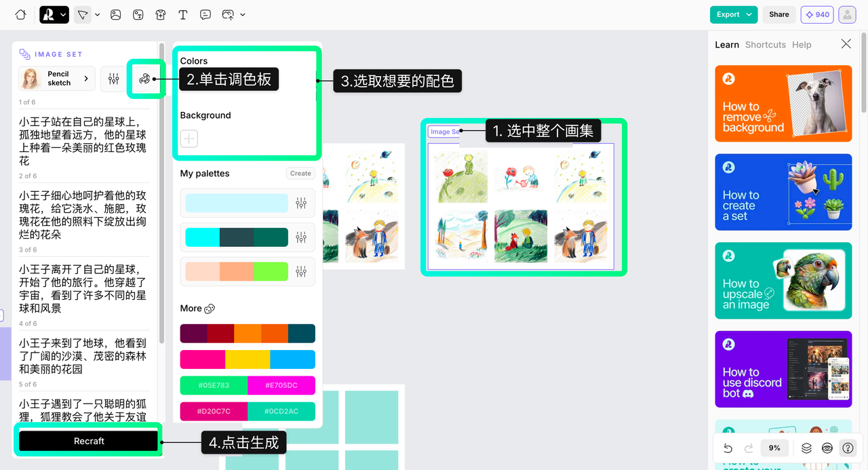This screenshot has width=868, height=470.
Task: Select the vector image tool
Action: 138,14
